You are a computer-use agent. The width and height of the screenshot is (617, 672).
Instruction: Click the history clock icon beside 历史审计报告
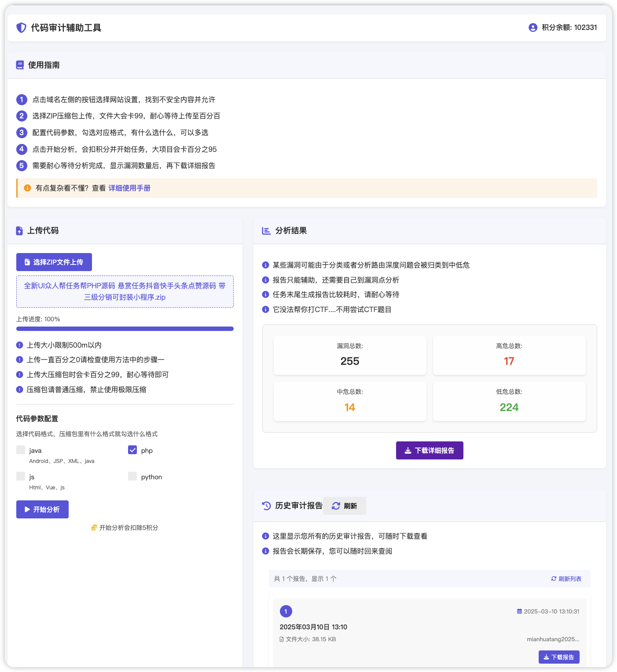(266, 506)
